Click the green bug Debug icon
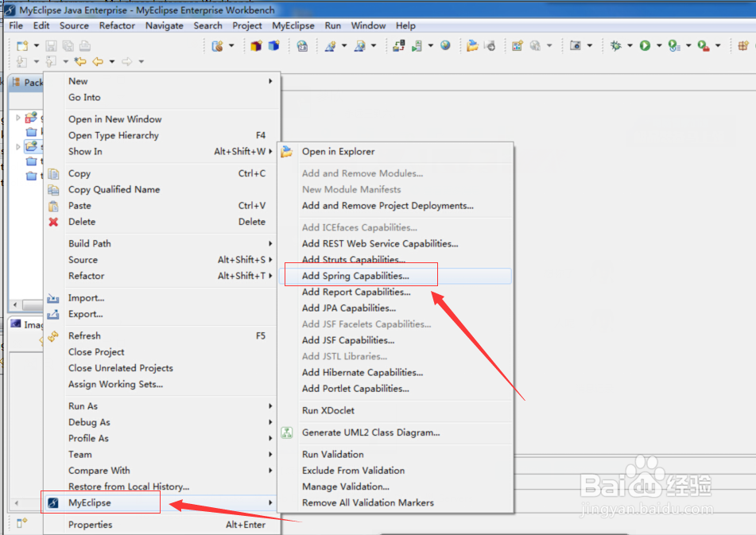756x535 pixels. (616, 46)
